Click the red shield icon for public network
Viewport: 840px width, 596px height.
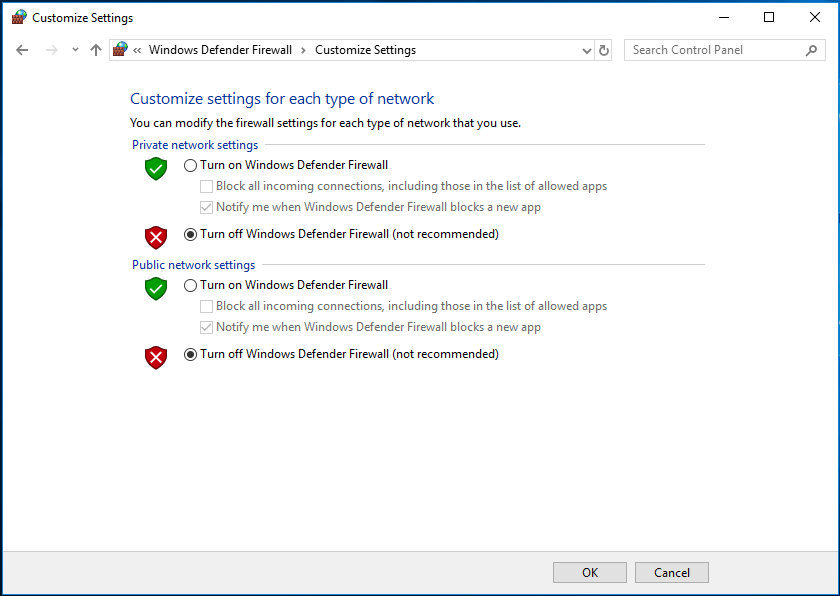[x=156, y=357]
